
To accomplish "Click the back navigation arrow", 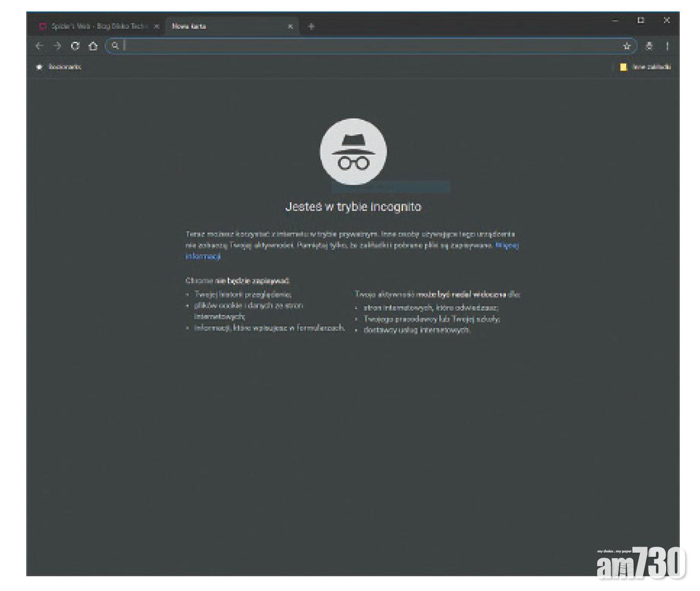I will point(39,46).
